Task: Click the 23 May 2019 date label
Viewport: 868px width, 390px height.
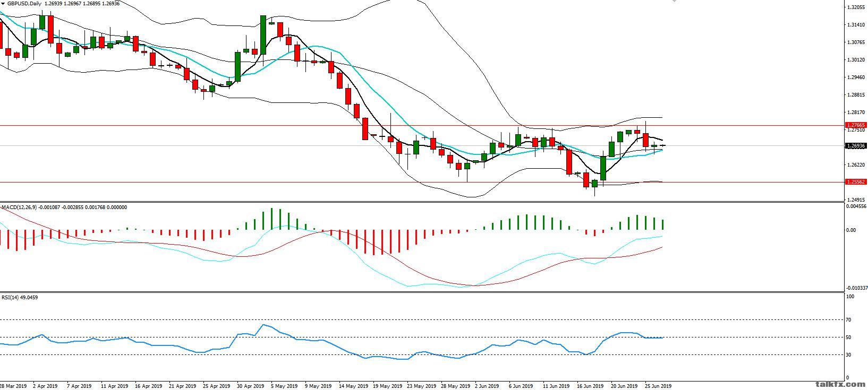Action: tap(421, 386)
